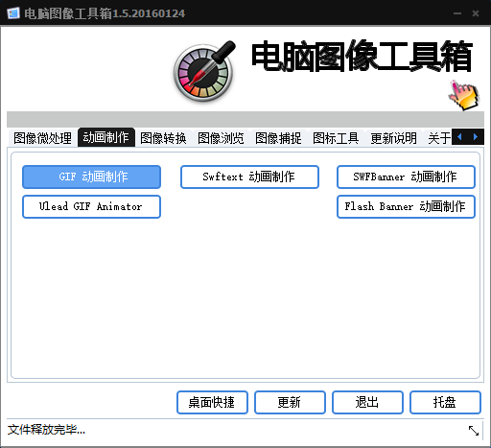Select the 动画制作 tab
491x448 pixels.
coord(106,137)
